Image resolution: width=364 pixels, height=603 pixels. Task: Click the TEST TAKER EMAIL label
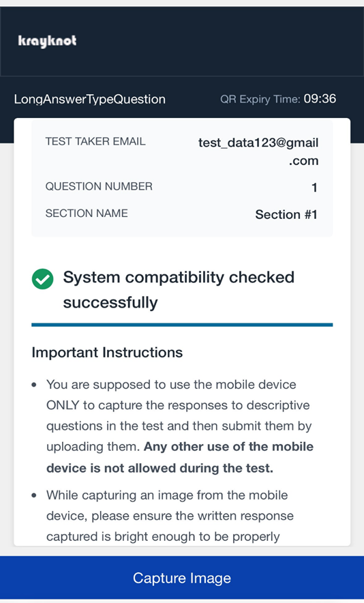click(x=95, y=141)
